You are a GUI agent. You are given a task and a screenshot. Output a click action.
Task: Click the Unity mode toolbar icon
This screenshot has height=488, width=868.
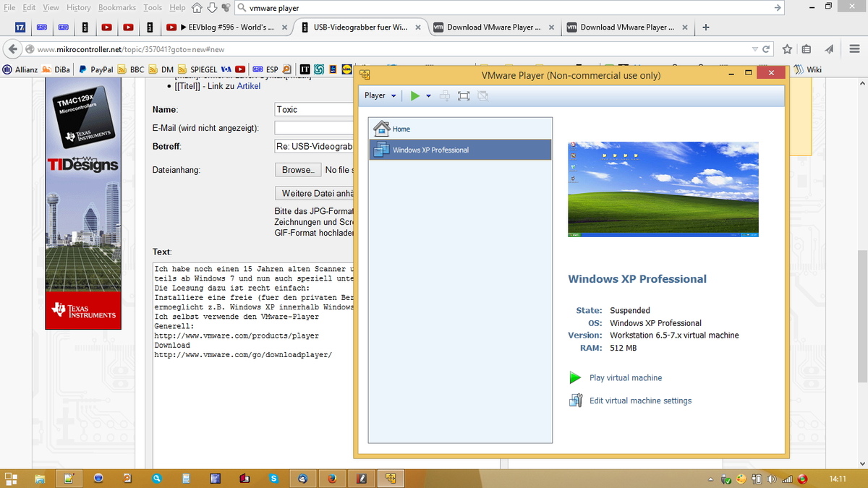(482, 95)
